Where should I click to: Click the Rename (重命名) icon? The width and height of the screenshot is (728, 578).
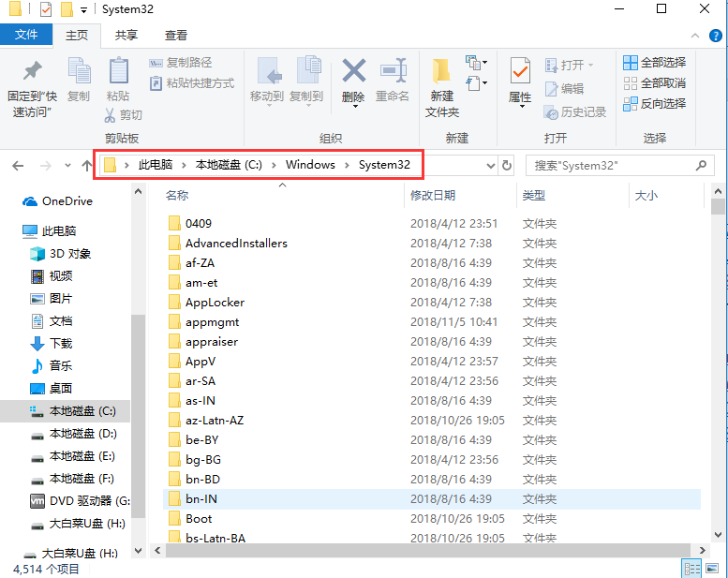pyautogui.click(x=393, y=70)
